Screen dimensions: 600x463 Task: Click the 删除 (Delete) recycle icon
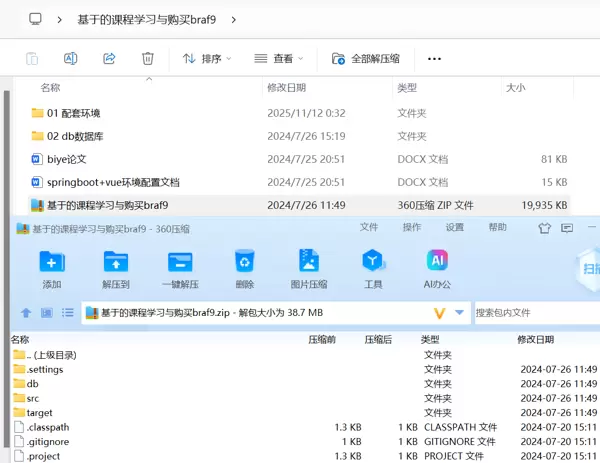(x=244, y=262)
